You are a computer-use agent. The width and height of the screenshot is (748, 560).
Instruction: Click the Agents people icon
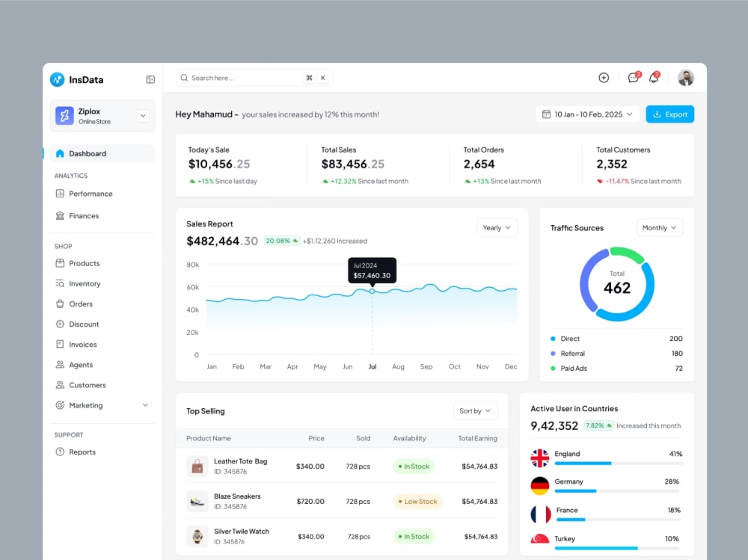(x=60, y=364)
